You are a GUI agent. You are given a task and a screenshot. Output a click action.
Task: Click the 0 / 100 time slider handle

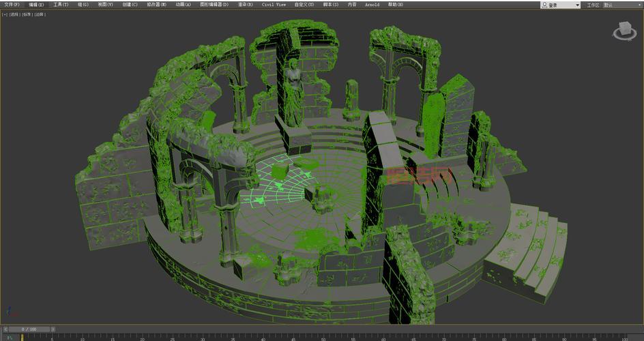pos(27,329)
